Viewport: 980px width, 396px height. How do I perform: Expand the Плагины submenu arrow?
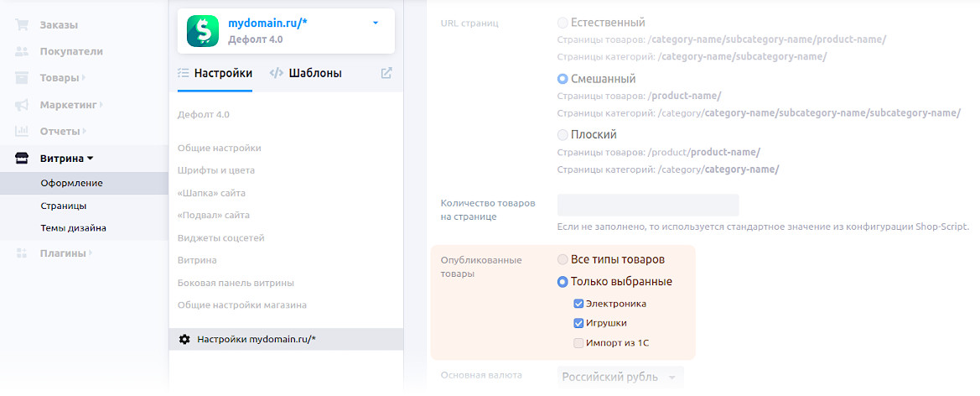(91, 253)
